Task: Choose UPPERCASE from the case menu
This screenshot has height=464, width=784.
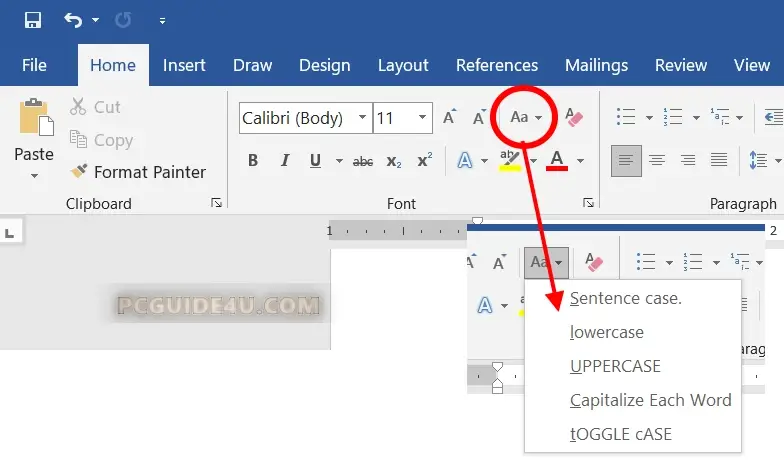Action: (615, 366)
